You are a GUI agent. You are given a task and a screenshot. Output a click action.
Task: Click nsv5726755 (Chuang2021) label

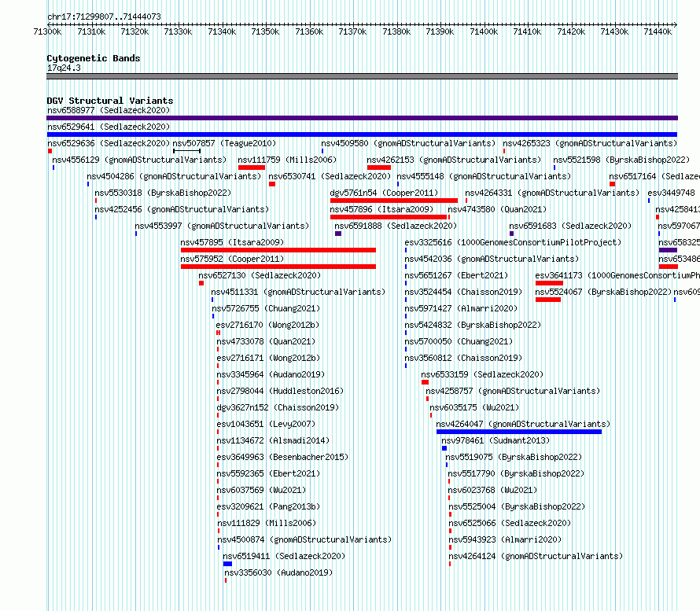[x=266, y=308]
